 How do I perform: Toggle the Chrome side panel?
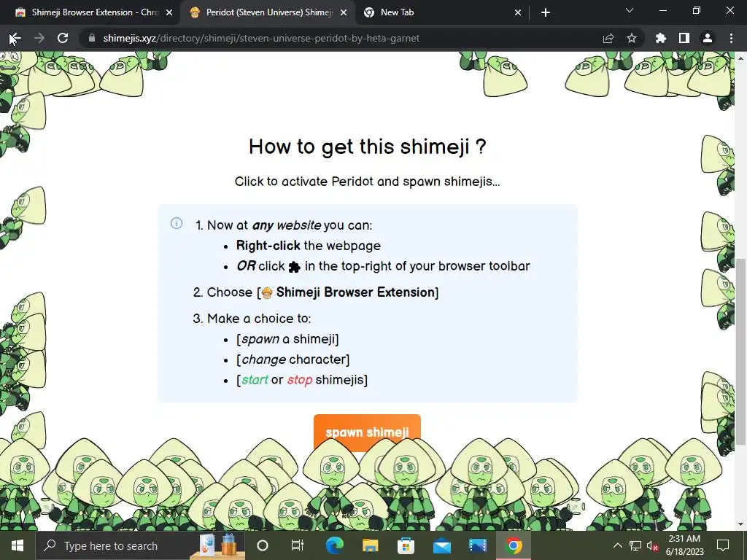click(x=684, y=38)
